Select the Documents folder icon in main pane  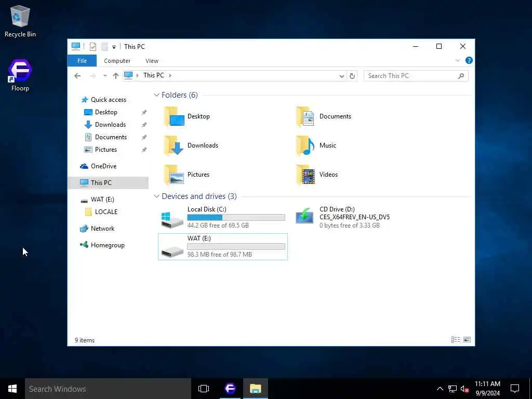pyautogui.click(x=305, y=116)
